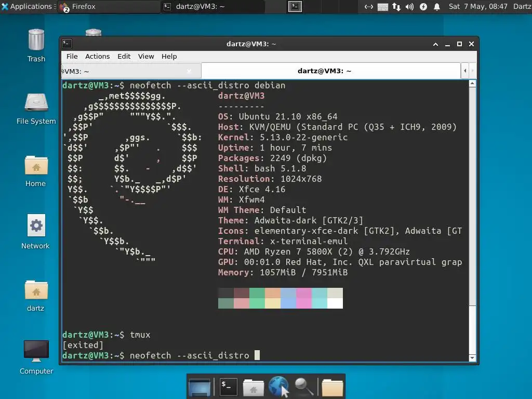Click the "CPU: AMD Ryzen 7 5800X" line
This screenshot has width=532, height=399.
coord(314,252)
